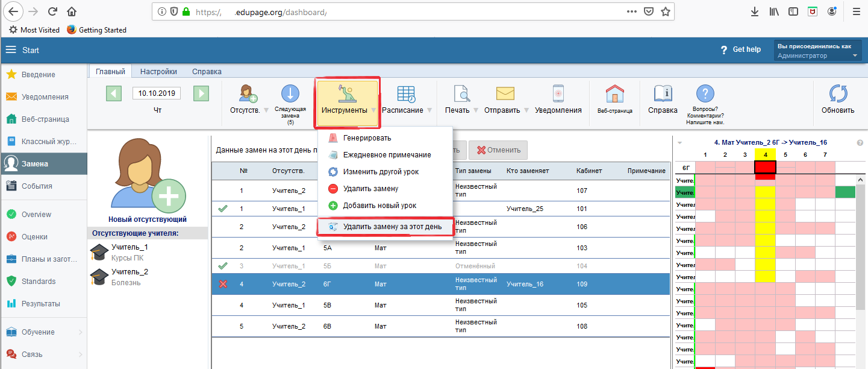Click the Отменить button

pyautogui.click(x=498, y=150)
